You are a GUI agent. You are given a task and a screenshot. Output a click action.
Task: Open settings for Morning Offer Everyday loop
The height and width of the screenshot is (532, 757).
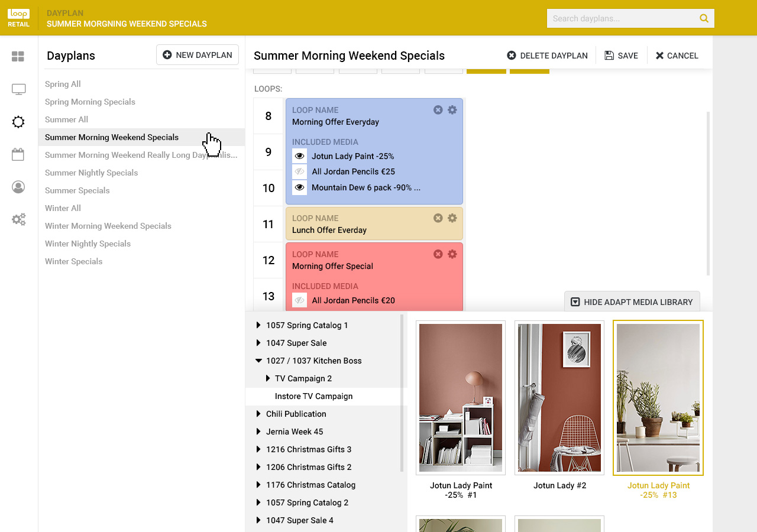point(452,110)
